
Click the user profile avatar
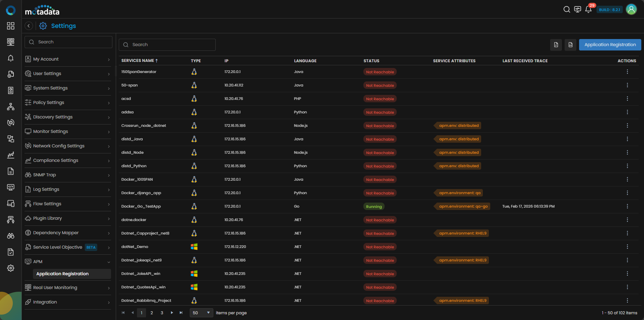(x=631, y=9)
